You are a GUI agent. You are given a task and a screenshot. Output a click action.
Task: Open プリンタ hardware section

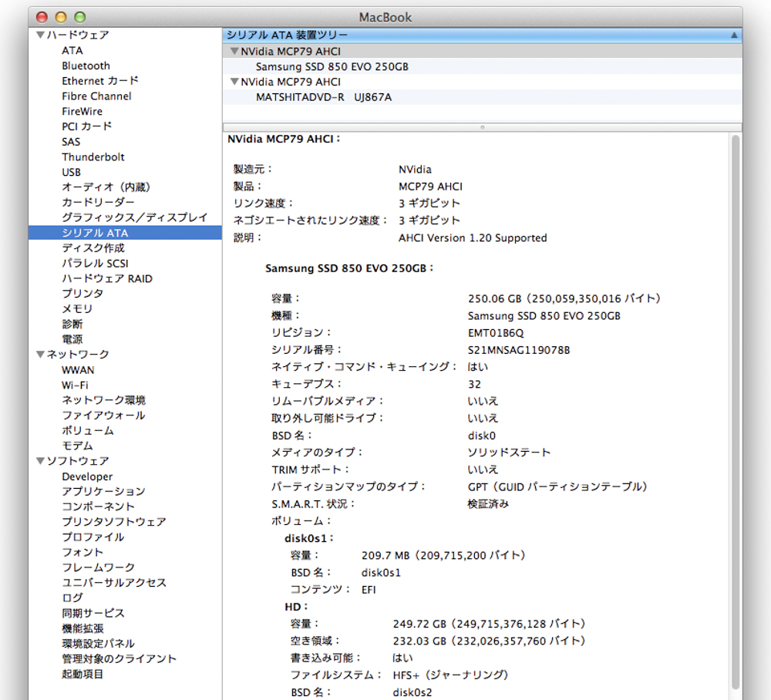pyautogui.click(x=82, y=294)
